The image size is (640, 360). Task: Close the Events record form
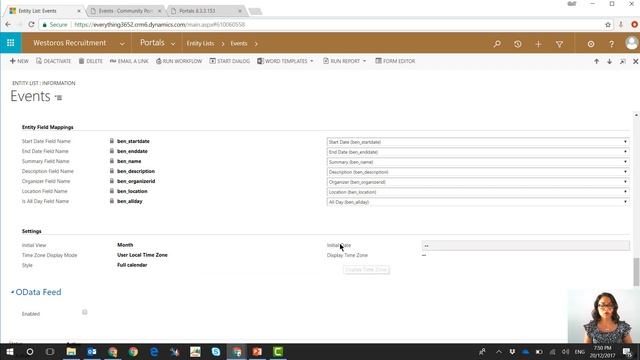pos(636,61)
